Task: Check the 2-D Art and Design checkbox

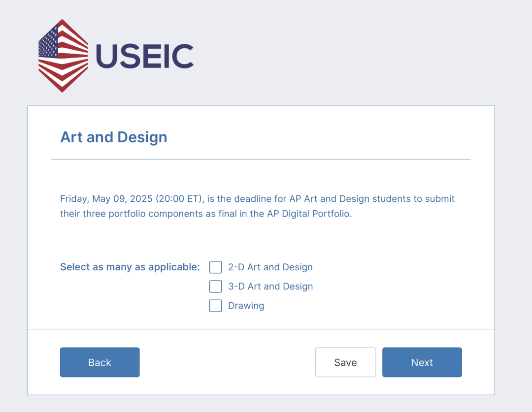Action: coord(215,267)
